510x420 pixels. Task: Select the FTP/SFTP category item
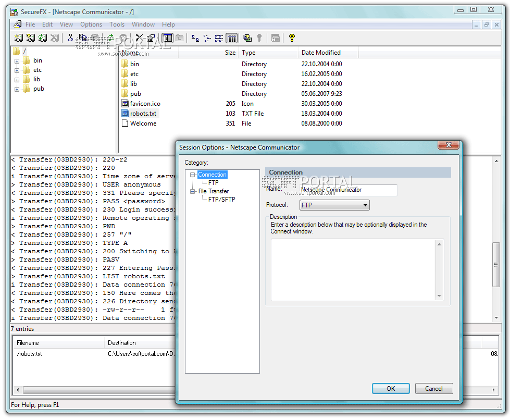pyautogui.click(x=222, y=200)
